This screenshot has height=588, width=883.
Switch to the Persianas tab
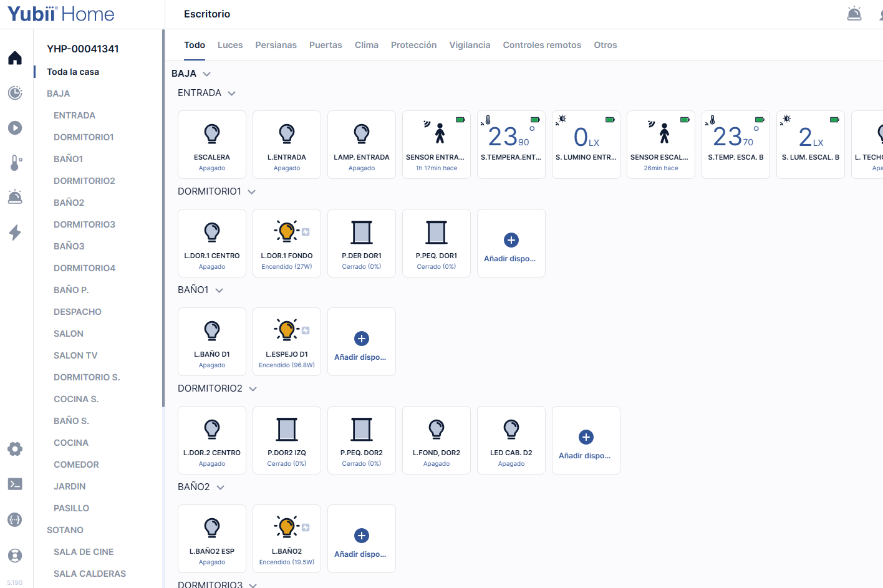(276, 45)
